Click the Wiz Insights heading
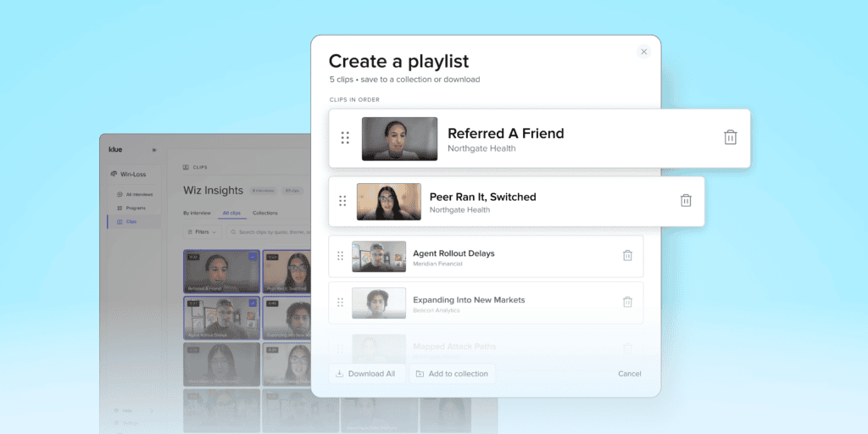 [213, 191]
